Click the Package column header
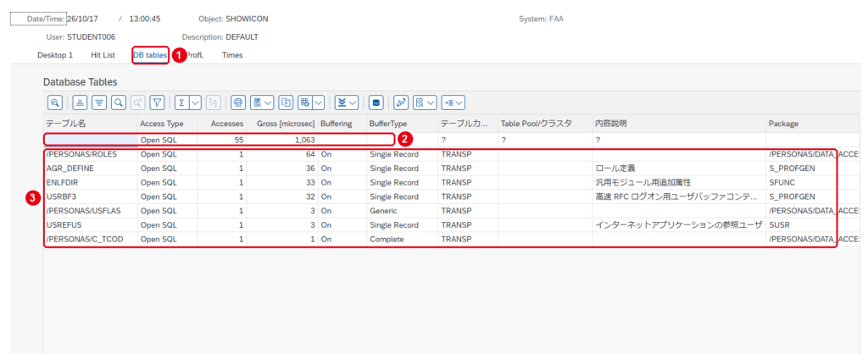The image size is (868, 354). [813, 124]
